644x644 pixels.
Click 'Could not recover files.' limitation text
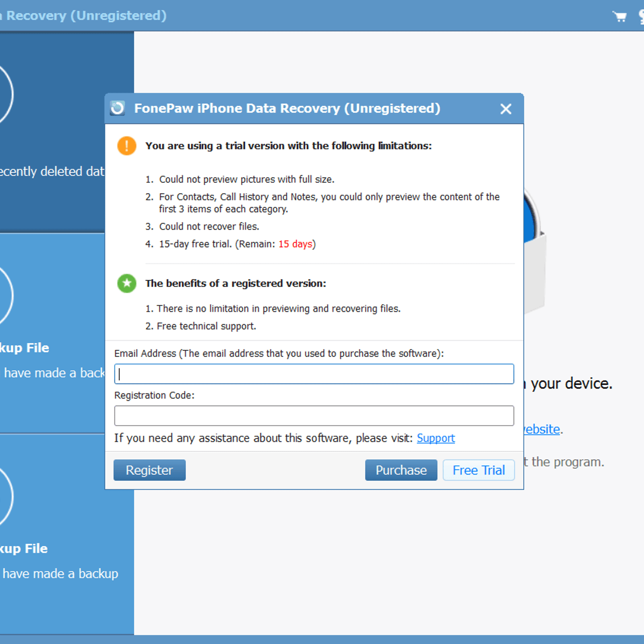pyautogui.click(x=209, y=227)
